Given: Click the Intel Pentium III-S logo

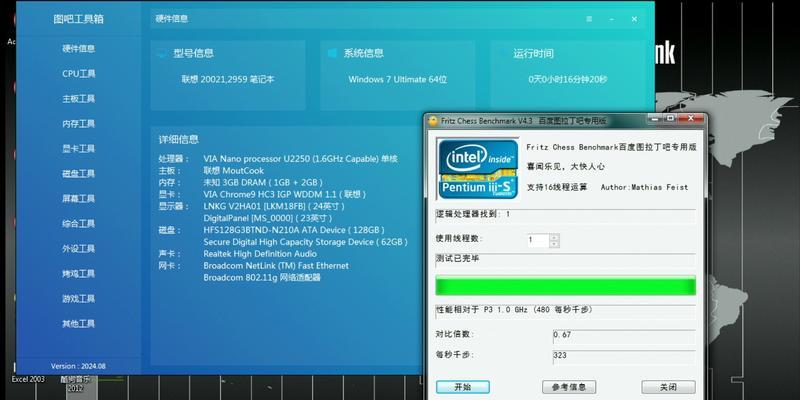Looking at the screenshot, I should [478, 168].
